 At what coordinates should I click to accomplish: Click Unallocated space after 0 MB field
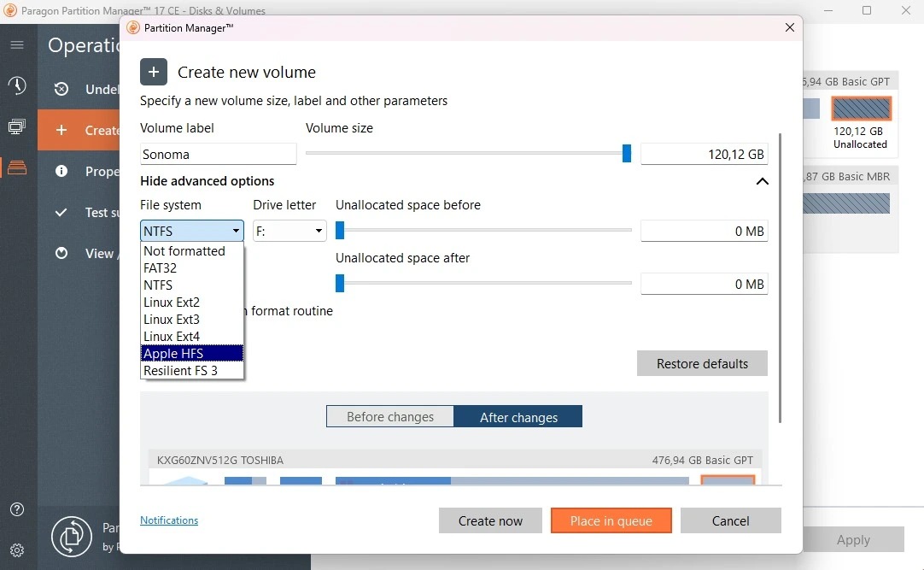coord(705,284)
